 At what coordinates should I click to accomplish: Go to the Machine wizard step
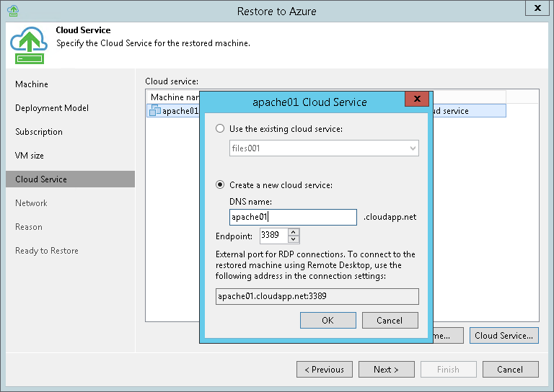pyautogui.click(x=32, y=84)
